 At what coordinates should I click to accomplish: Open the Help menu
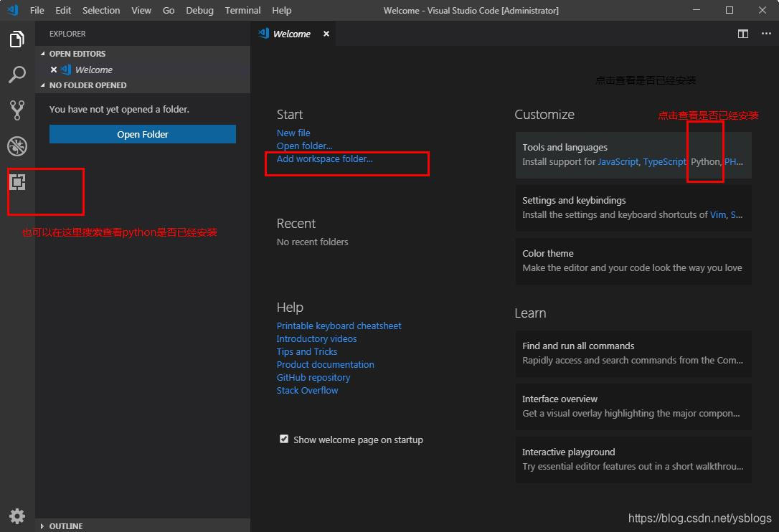click(282, 10)
